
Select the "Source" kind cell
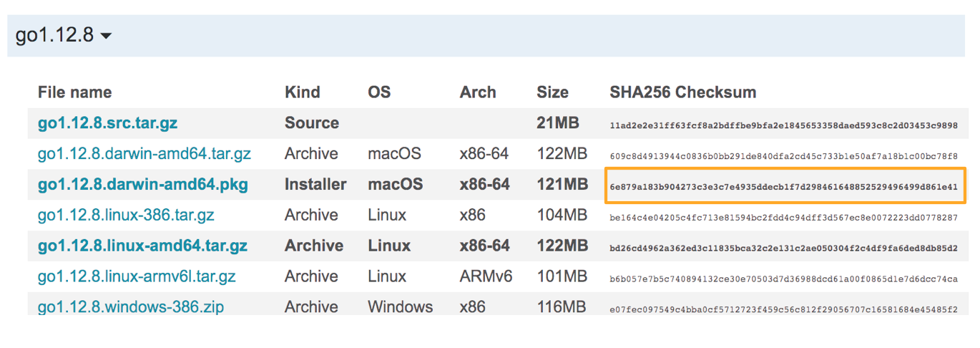[x=311, y=123]
